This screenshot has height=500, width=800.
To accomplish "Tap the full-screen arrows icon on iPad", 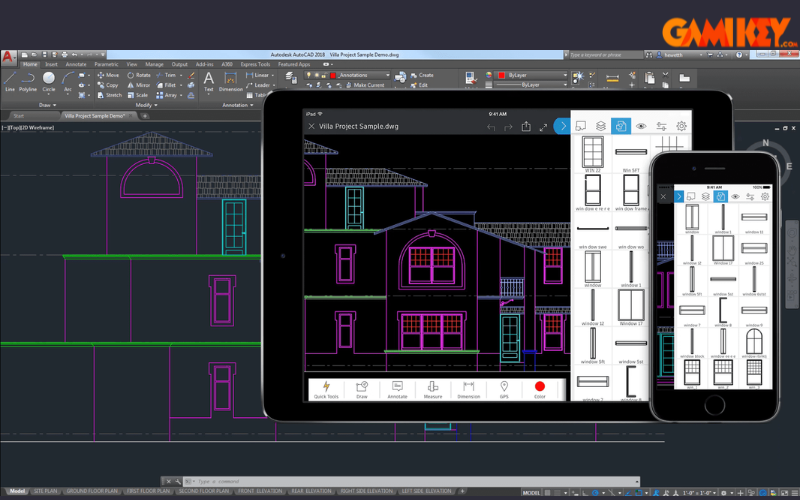I will [x=543, y=127].
